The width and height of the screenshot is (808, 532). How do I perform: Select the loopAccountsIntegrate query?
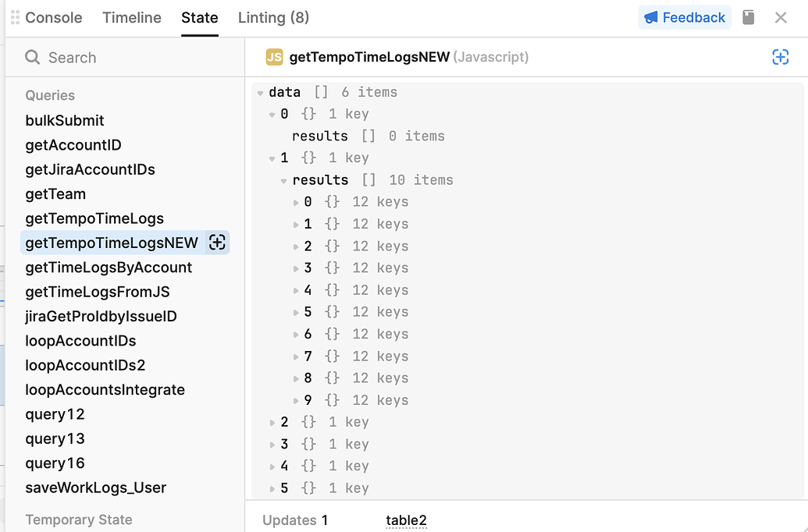pos(105,390)
